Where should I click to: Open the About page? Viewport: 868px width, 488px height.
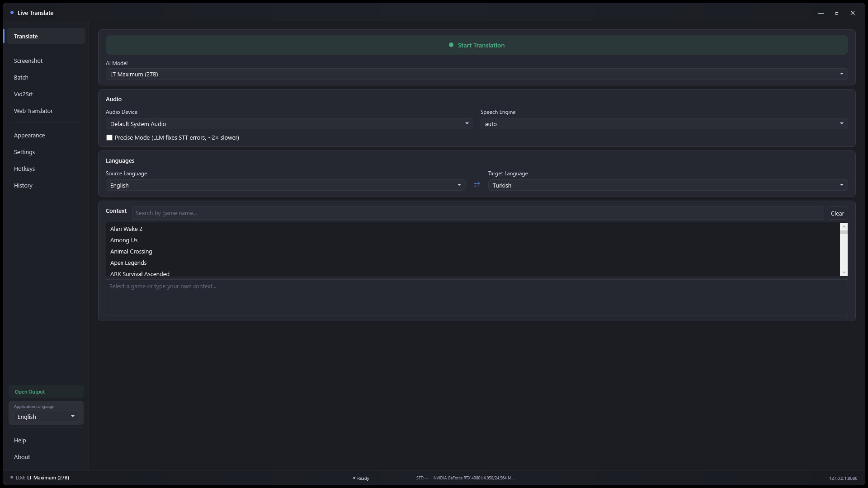(x=46, y=457)
